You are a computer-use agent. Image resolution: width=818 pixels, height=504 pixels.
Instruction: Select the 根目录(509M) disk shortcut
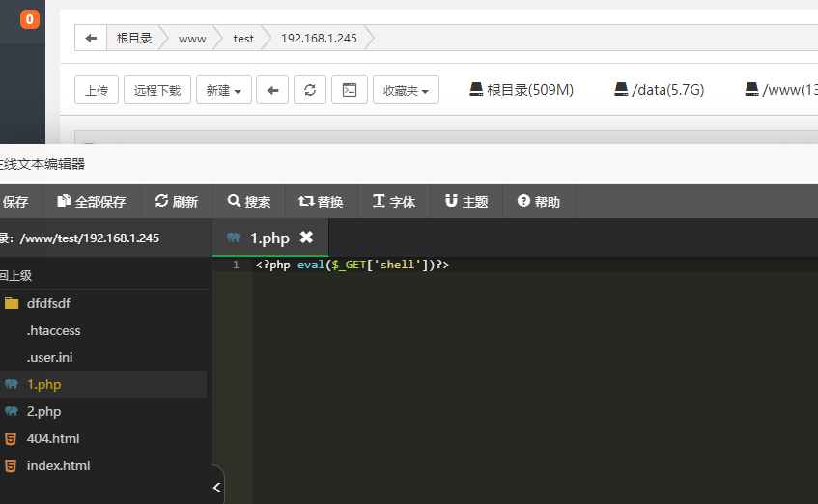(x=522, y=90)
